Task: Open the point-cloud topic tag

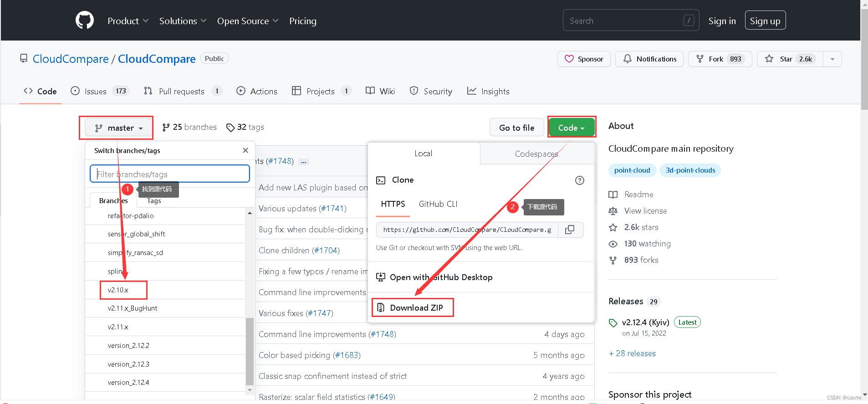Action: click(632, 170)
